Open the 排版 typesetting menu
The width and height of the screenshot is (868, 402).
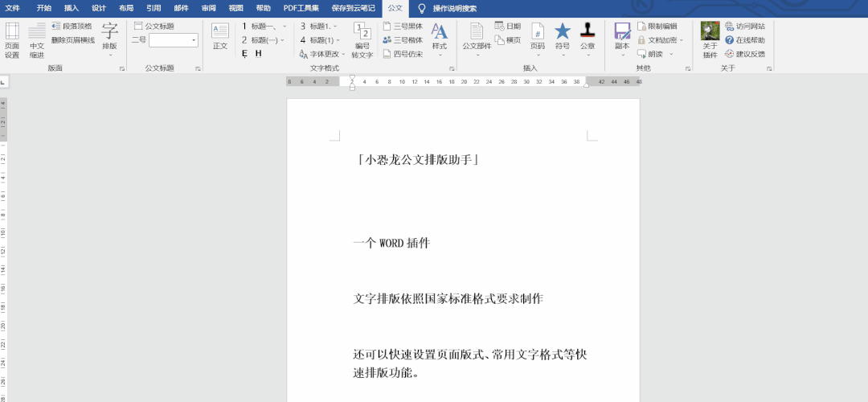(x=109, y=39)
